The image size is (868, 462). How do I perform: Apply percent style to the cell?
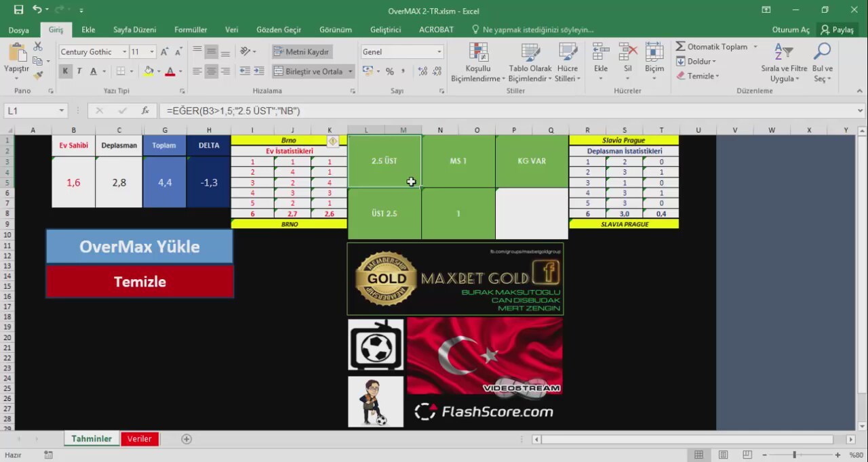(x=390, y=71)
